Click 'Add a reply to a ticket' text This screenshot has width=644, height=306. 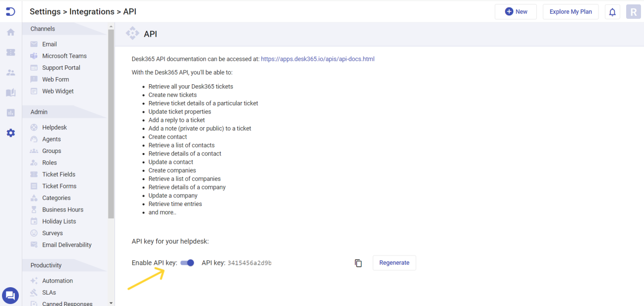(176, 120)
